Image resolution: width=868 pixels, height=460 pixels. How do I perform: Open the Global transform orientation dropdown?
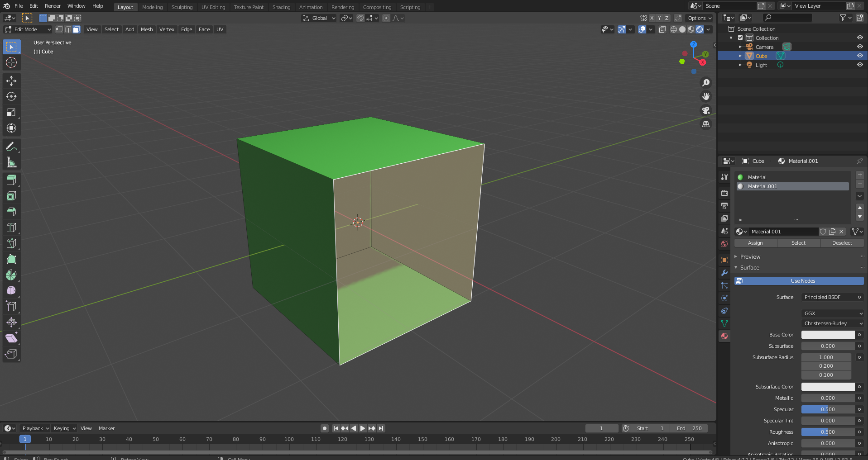pos(319,18)
